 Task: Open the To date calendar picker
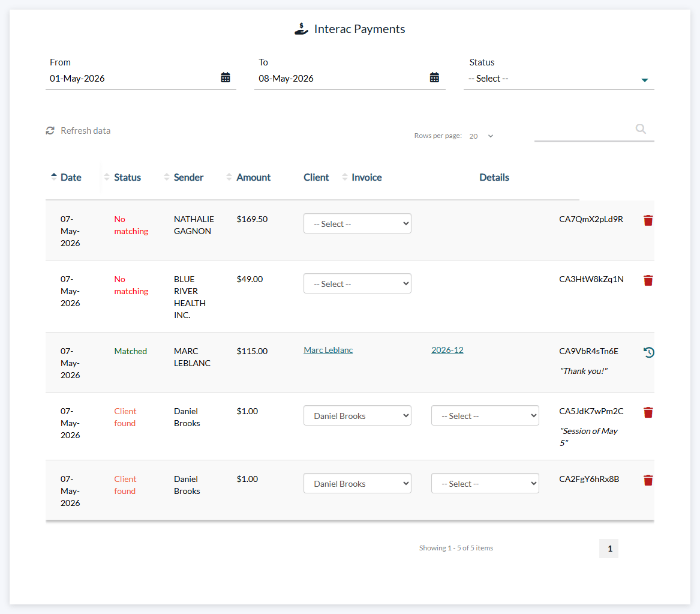(434, 77)
